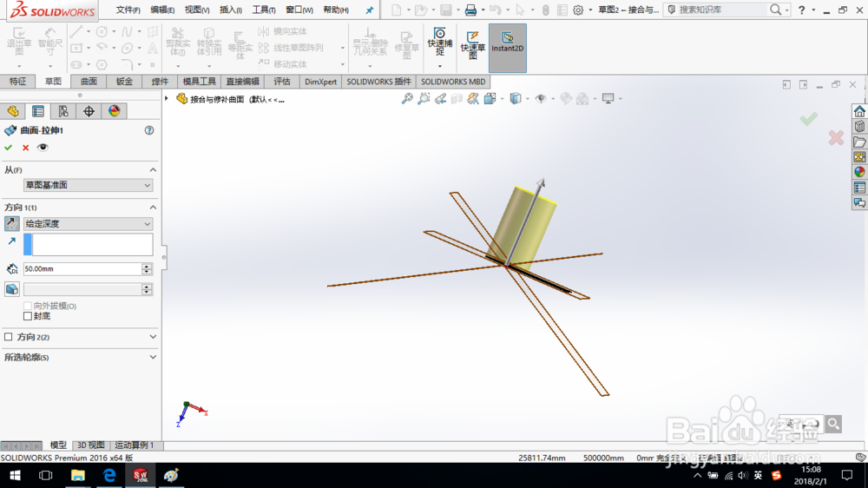
Task: Enable the 封底 cap end checkbox
Action: point(28,316)
